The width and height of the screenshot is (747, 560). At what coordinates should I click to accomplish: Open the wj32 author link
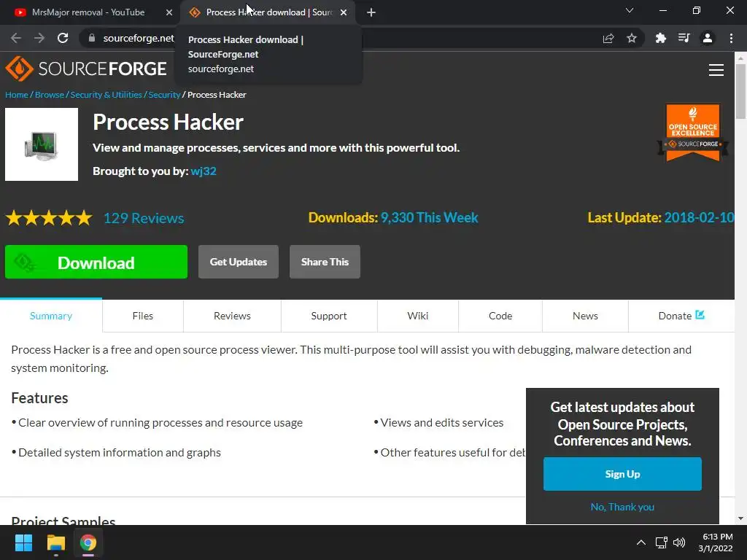[x=204, y=171]
